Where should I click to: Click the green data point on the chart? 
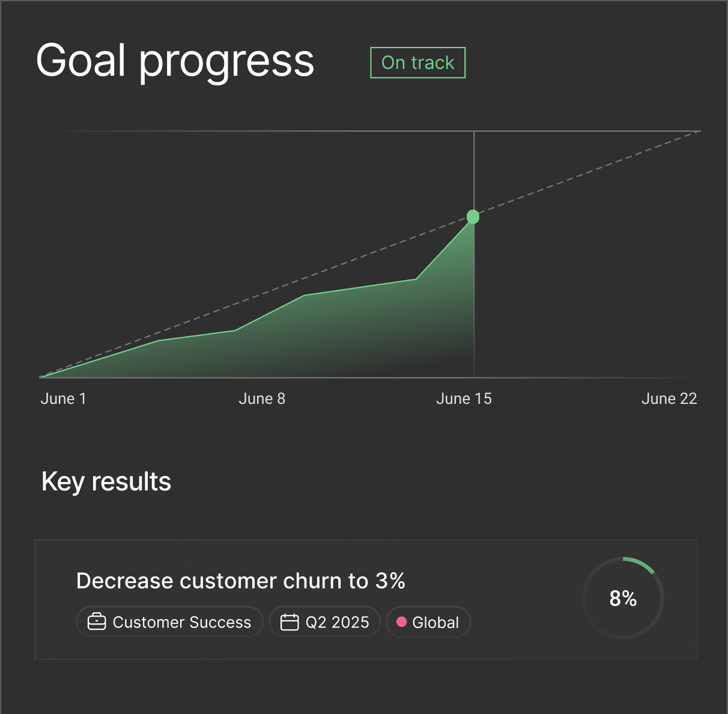[473, 217]
